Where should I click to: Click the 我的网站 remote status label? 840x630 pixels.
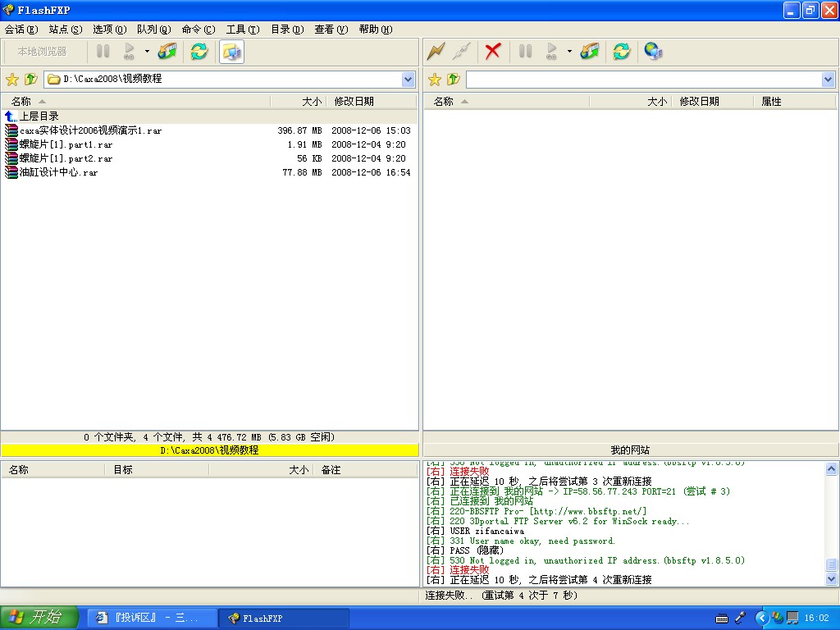(631, 450)
